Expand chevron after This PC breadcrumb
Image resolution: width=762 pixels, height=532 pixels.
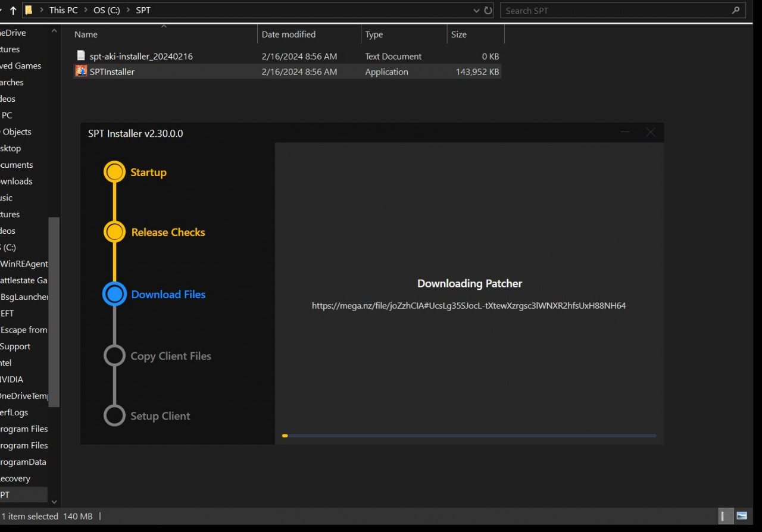click(86, 11)
